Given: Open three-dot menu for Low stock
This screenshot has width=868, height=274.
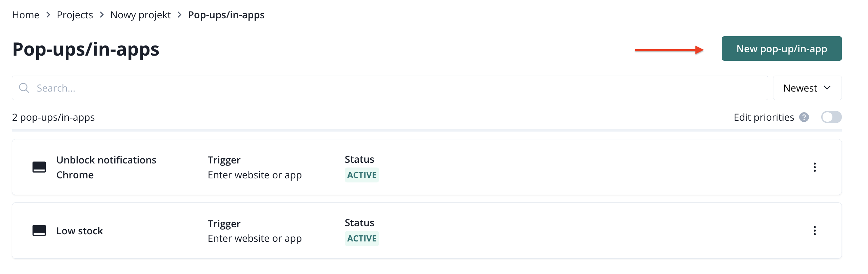Looking at the screenshot, I should (x=814, y=231).
